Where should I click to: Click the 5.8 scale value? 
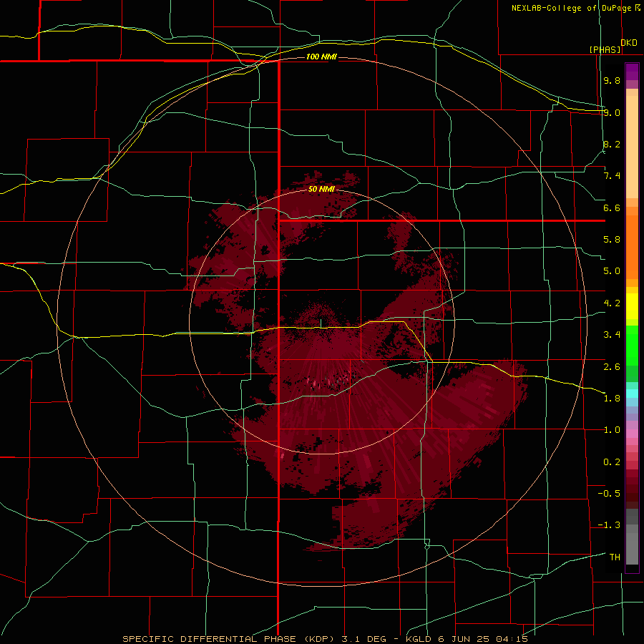[x=612, y=239]
